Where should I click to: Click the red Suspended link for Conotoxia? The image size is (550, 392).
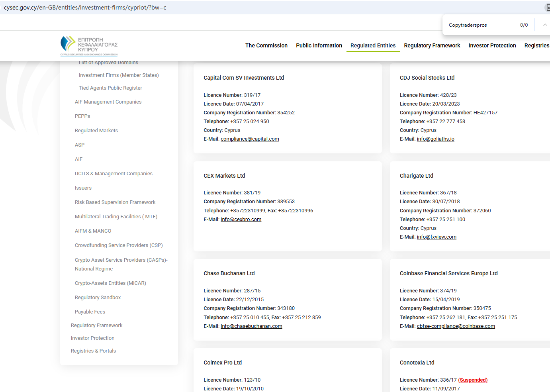pyautogui.click(x=473, y=380)
